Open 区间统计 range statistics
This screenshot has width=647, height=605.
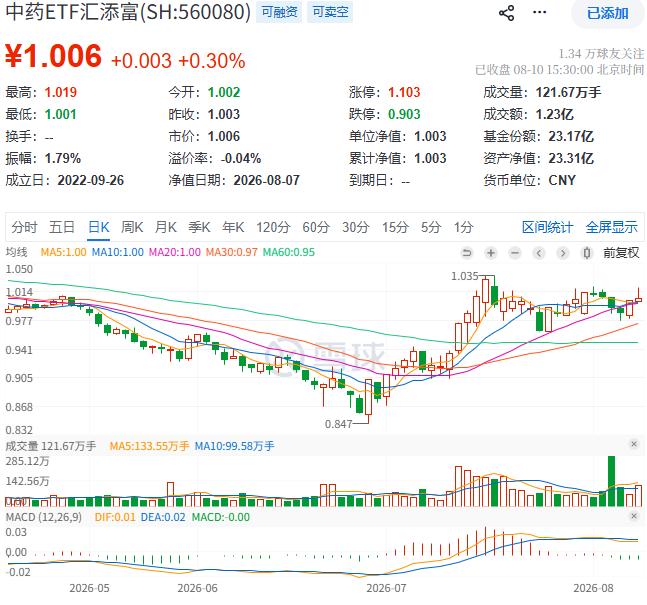(x=548, y=227)
